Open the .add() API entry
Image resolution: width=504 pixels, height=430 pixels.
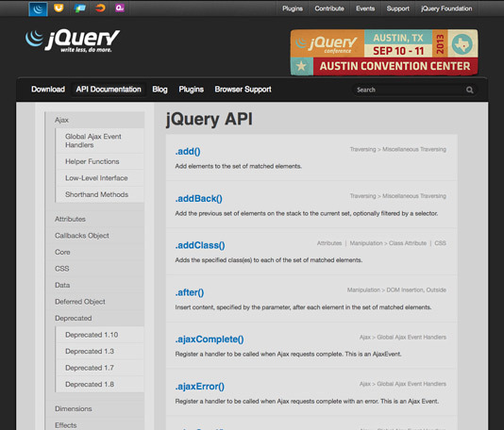188,152
